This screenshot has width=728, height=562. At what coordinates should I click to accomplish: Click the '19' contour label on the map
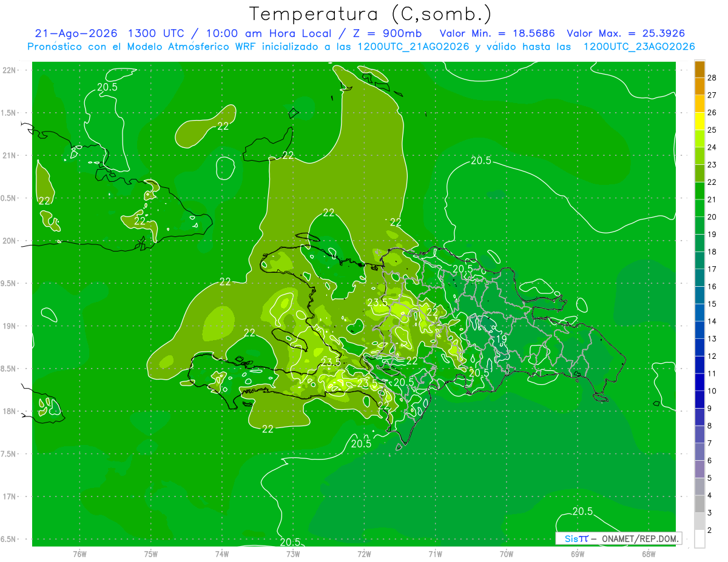[502, 339]
